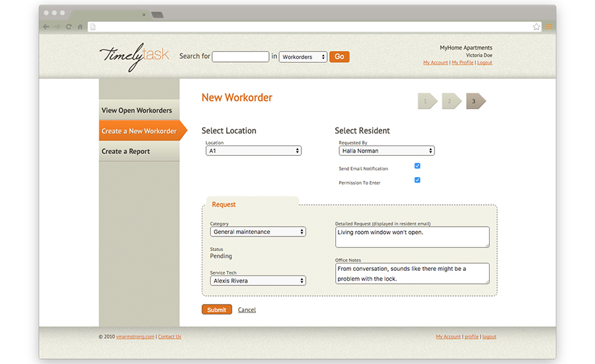This screenshot has height=364, width=595.
Task: Toggle Permission To Enter checkbox
Action: (x=417, y=180)
